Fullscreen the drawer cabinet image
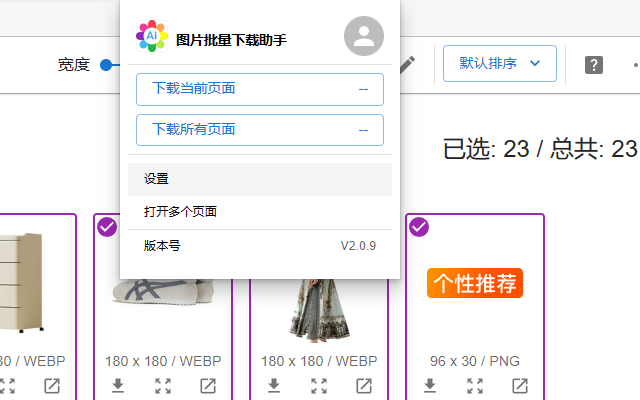The width and height of the screenshot is (640, 400). coord(7,386)
